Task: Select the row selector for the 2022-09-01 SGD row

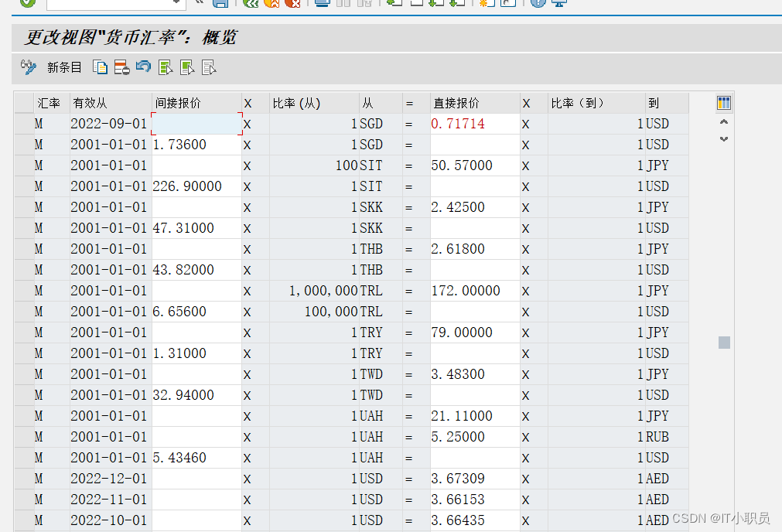Action: coord(23,124)
